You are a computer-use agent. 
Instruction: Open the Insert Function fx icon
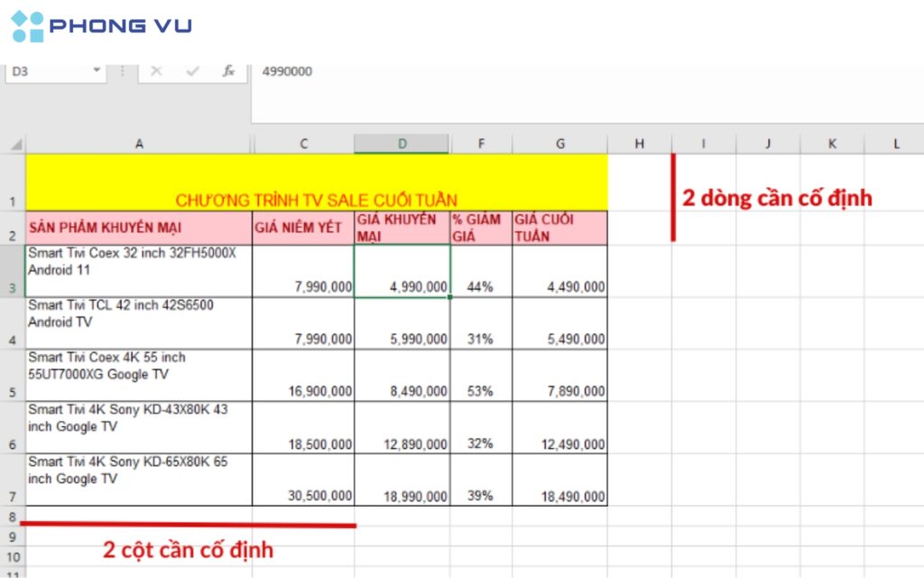tap(228, 71)
